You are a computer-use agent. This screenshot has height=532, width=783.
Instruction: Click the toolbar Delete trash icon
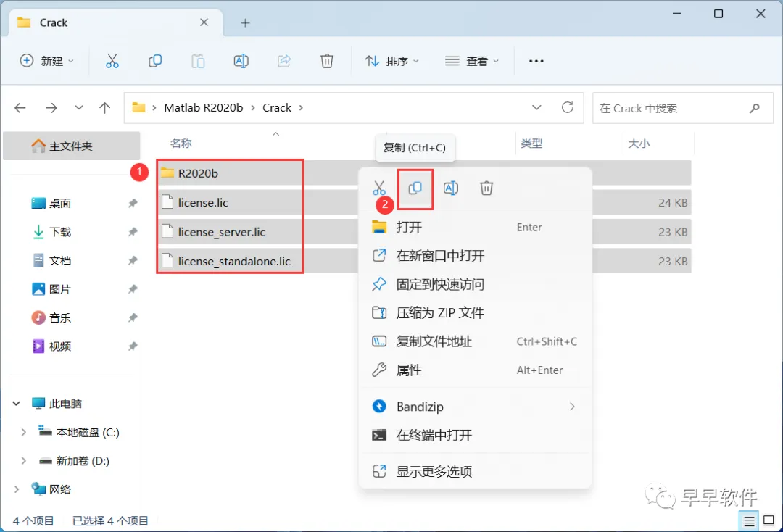click(326, 61)
